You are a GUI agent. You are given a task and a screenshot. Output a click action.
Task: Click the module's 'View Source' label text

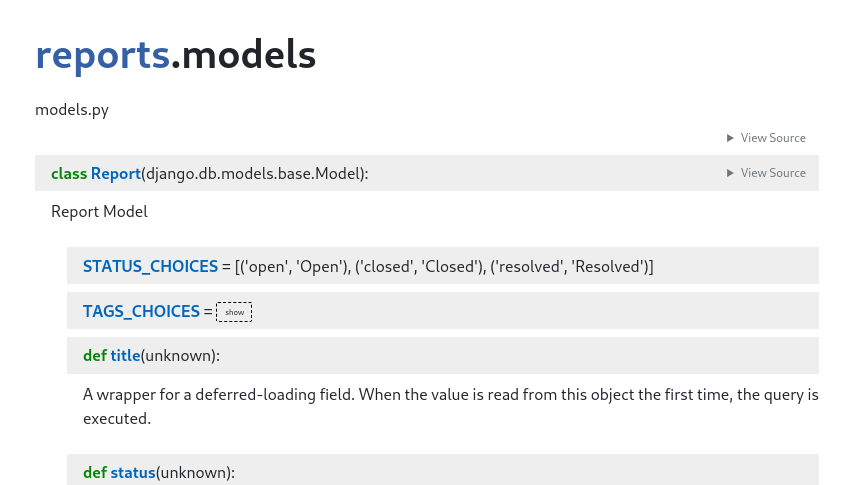click(x=773, y=138)
